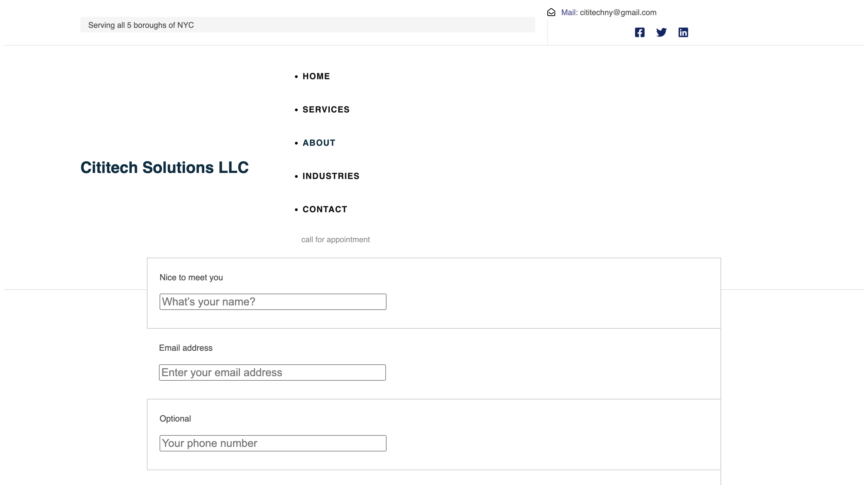Click the "Optional" phone field label
Screen dimensions: 868x485
pos(175,418)
